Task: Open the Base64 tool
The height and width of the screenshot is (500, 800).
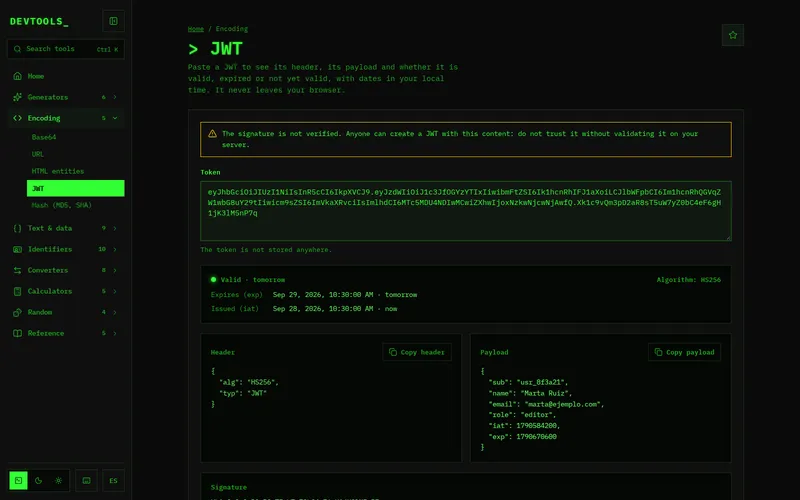Action: click(76, 137)
